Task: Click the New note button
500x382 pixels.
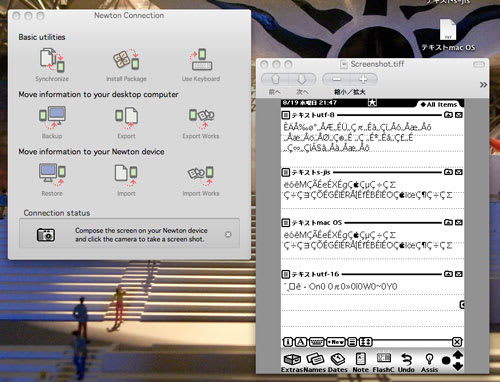Action: 336,342
